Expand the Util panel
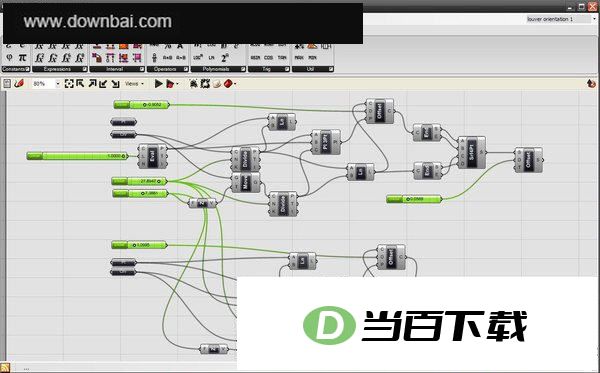This screenshot has width=600, height=373. [331, 69]
